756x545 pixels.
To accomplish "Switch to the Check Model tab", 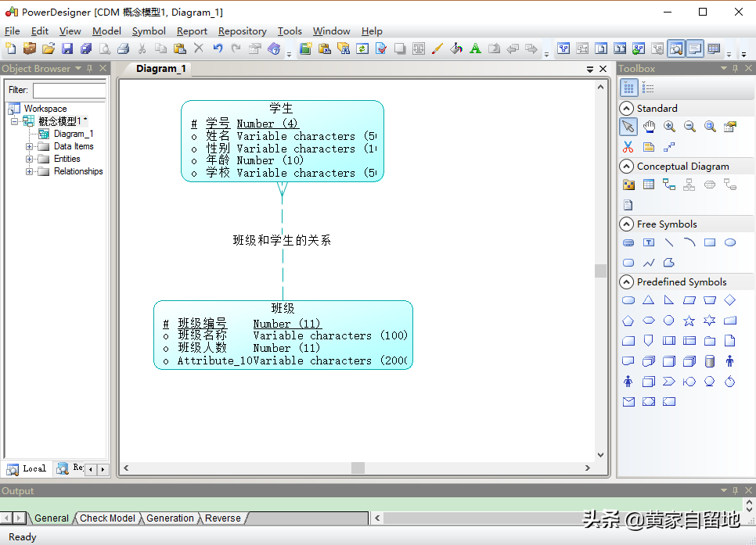I will click(x=106, y=518).
